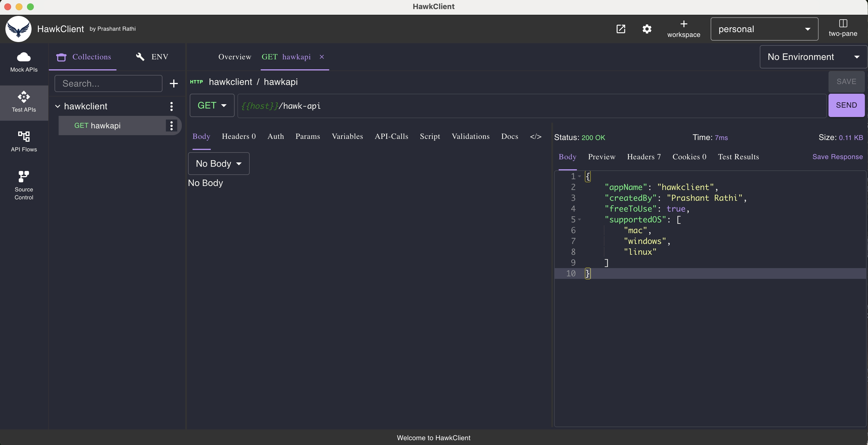This screenshot has height=445, width=868.
Task: Select Mock APIs in the left sidebar
Action: click(23, 61)
